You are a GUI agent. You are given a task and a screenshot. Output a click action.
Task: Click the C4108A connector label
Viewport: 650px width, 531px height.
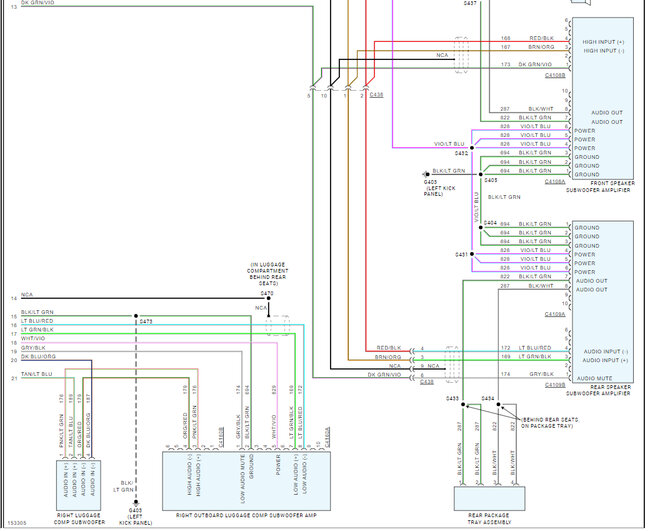click(x=555, y=182)
